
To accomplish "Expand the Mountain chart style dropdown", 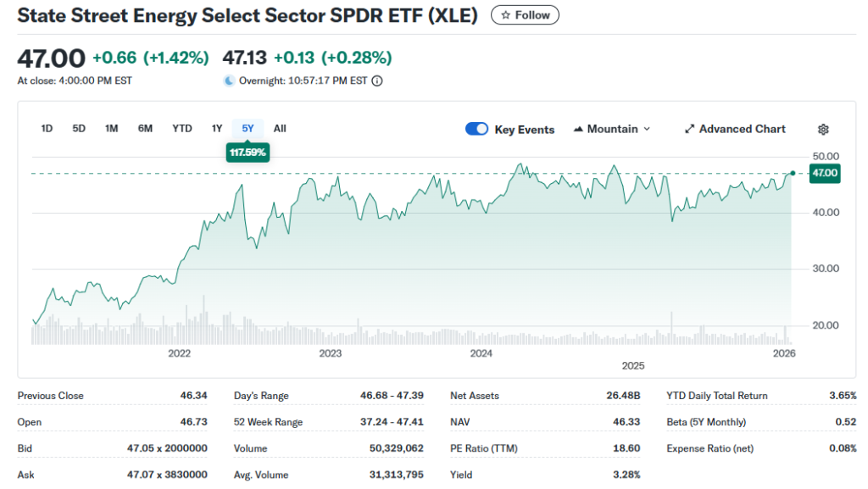I will tap(647, 129).
